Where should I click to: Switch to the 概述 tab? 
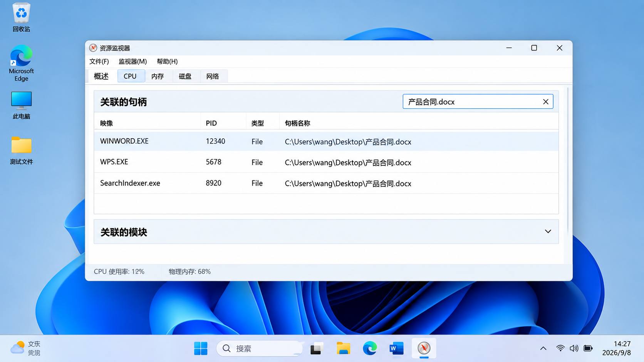pos(101,76)
